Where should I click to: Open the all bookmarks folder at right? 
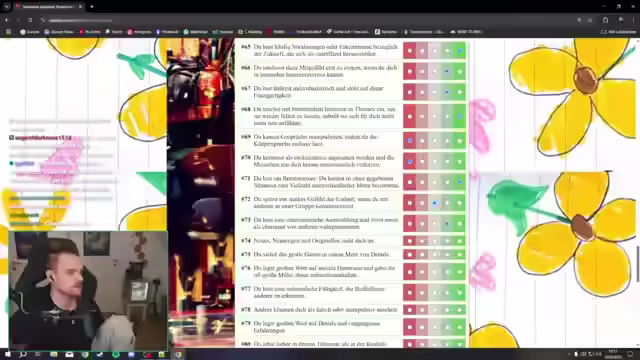tap(618, 31)
